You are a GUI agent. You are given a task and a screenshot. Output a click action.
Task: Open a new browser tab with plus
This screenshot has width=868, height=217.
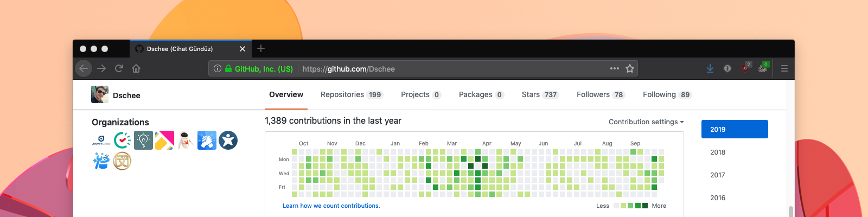click(x=261, y=48)
